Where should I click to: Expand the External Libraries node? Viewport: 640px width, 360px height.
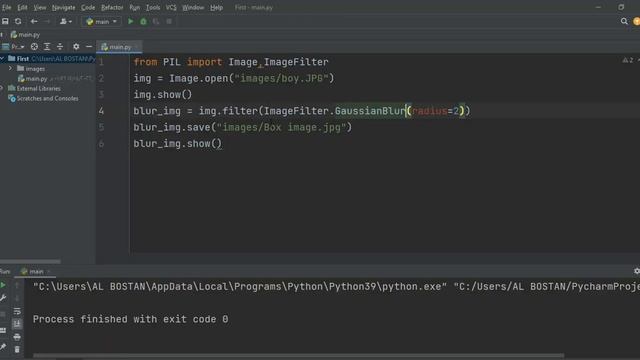[x=2, y=88]
